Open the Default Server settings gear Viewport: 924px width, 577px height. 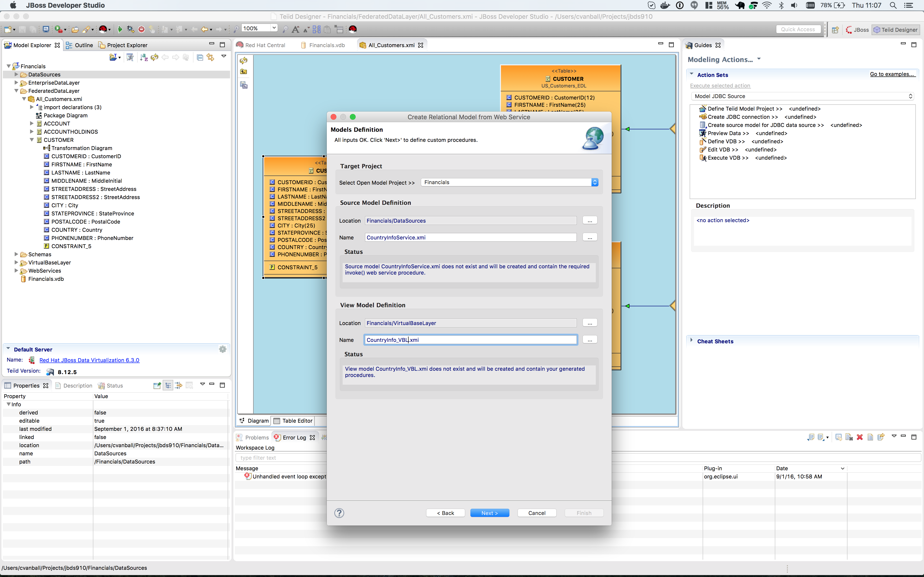pos(223,349)
